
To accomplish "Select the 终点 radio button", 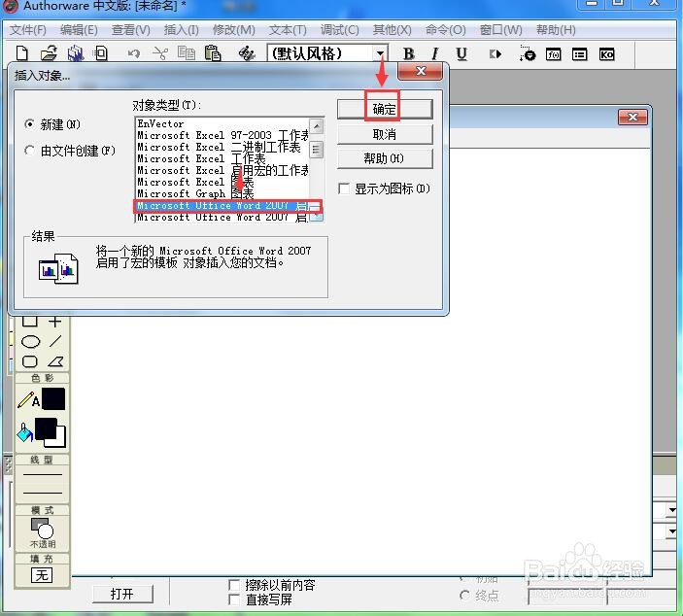I will [x=464, y=595].
